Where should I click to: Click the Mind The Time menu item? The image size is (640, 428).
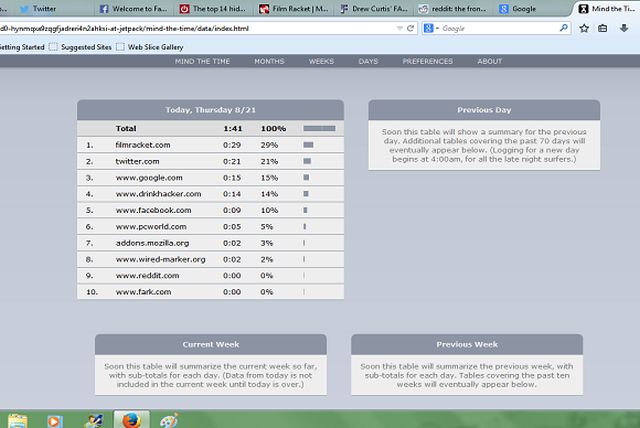tap(202, 61)
